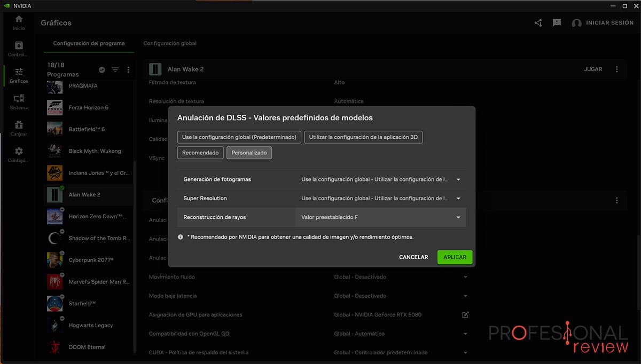The height and width of the screenshot is (364, 641).
Task: Open Alan Wake 2 header three-dot menu
Action: tap(617, 69)
